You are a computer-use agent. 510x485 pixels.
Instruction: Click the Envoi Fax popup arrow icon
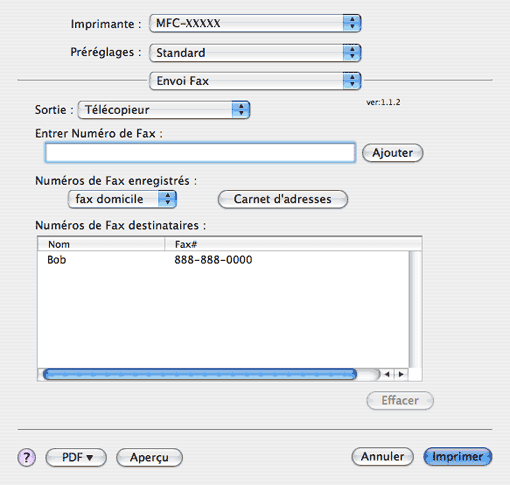click(x=352, y=81)
